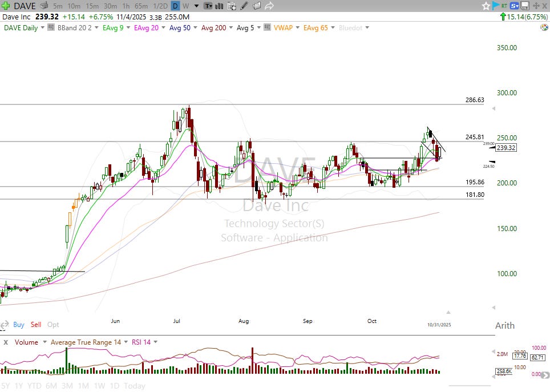Expand the Average True Range 14 dropdown
550x392 pixels.
126,342
